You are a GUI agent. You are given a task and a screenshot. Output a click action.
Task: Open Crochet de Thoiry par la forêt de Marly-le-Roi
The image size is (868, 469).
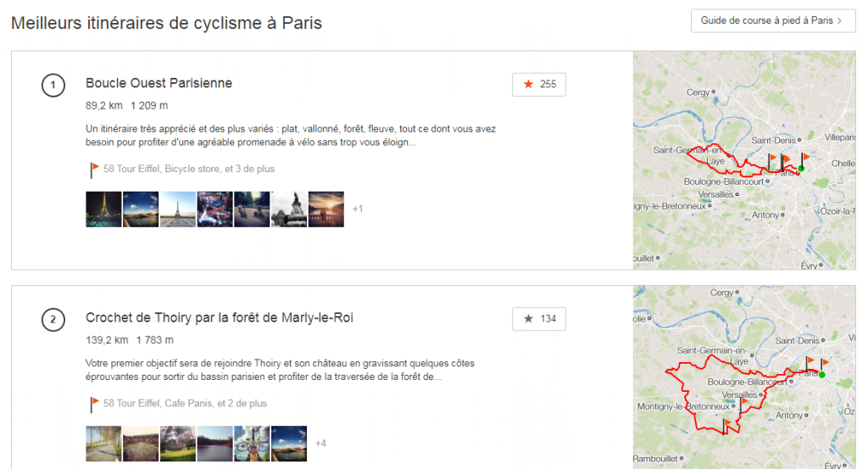[220, 318]
